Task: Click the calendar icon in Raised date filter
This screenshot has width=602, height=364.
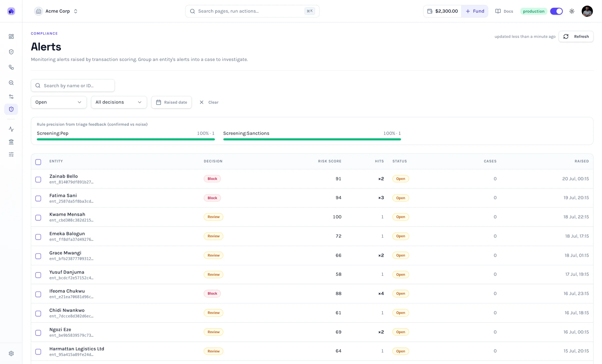Action: (x=159, y=102)
